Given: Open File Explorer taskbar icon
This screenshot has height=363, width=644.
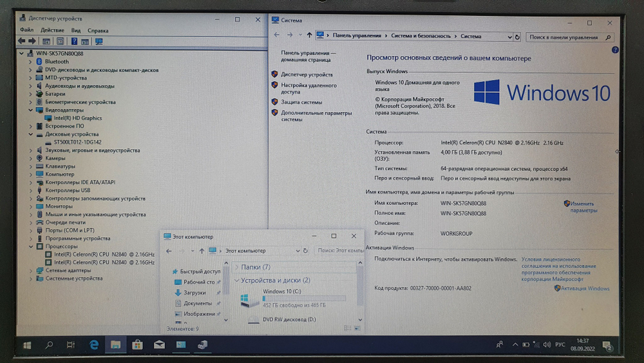Looking at the screenshot, I should pos(115,346).
